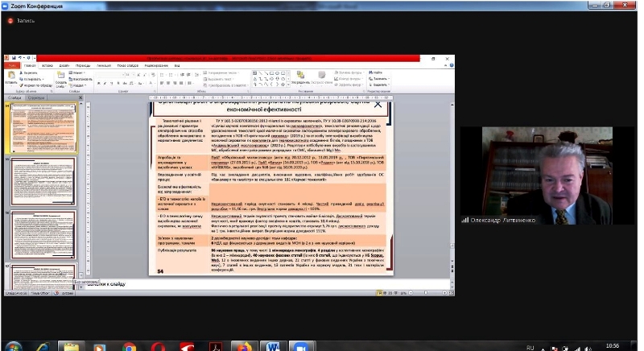
Task: Click the clear formatting icon
Action: click(153, 75)
